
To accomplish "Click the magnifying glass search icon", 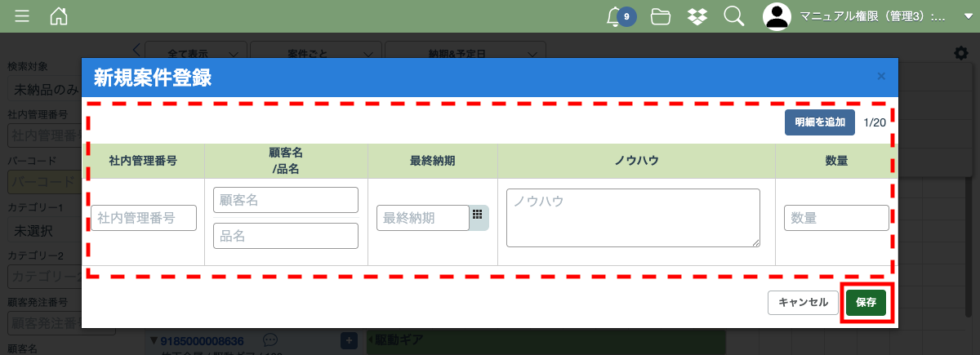I will point(733,16).
